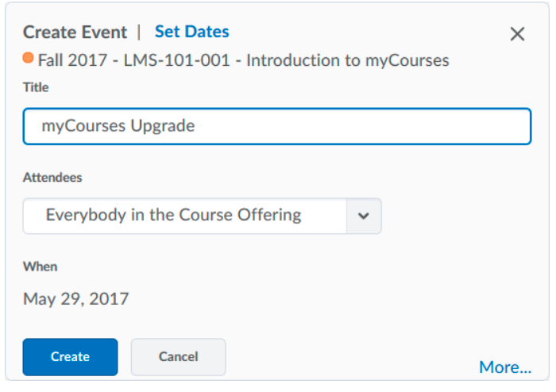
Task: Click the divider beside Set Dates
Action: pos(140,33)
